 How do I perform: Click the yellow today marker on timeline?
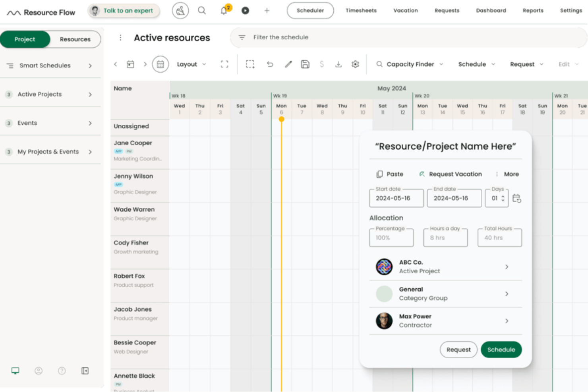[282, 119]
